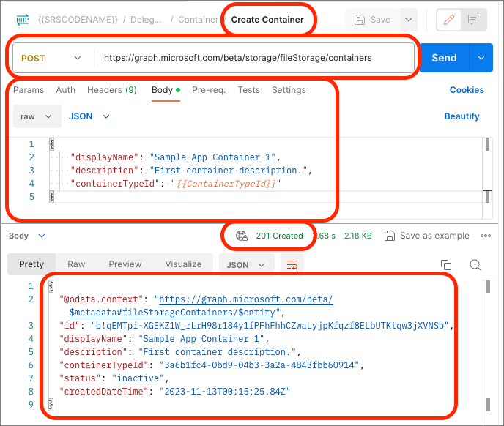
Task: Click the HTTP request type icon
Action: click(23, 20)
